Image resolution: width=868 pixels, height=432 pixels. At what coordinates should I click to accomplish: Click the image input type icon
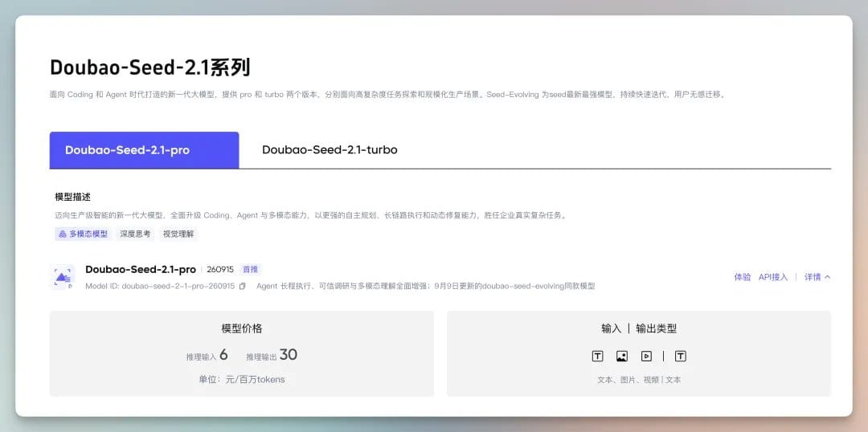point(621,357)
